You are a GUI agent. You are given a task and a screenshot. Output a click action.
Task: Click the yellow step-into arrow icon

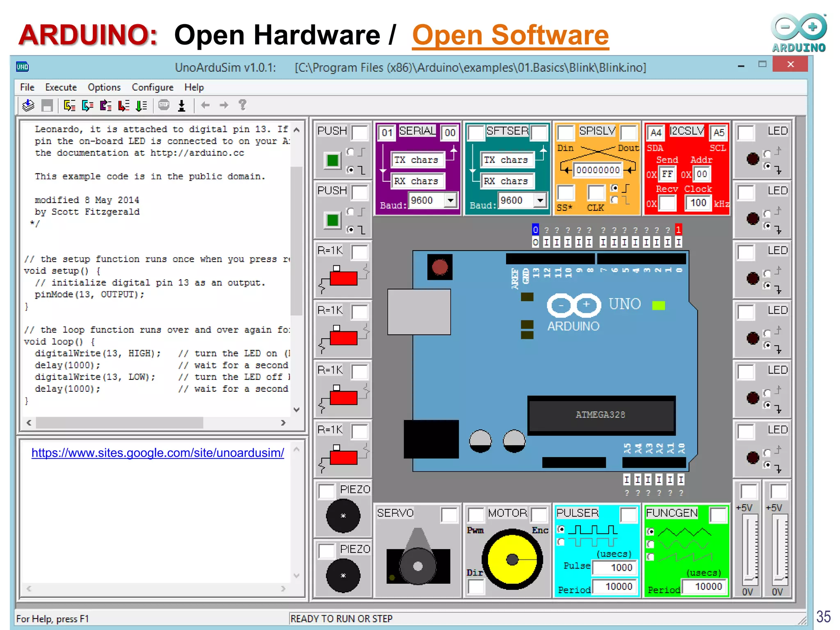click(x=69, y=105)
